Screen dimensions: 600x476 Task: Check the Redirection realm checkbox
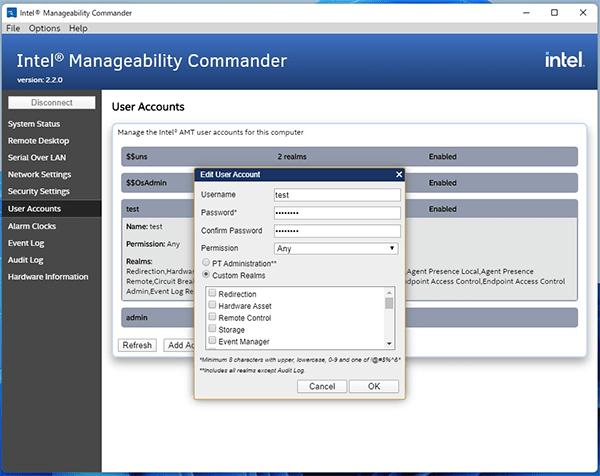212,294
